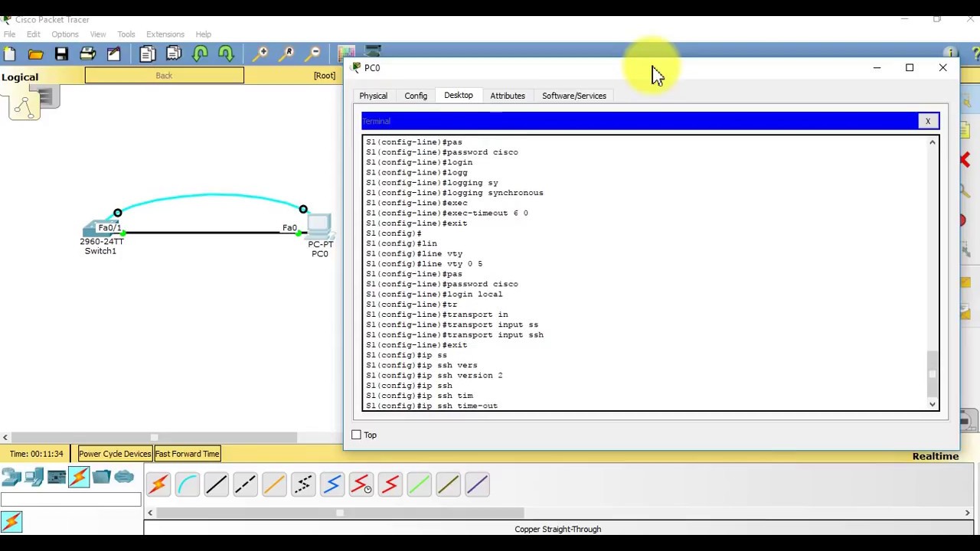Choose Connections category lightning icon

click(79, 477)
